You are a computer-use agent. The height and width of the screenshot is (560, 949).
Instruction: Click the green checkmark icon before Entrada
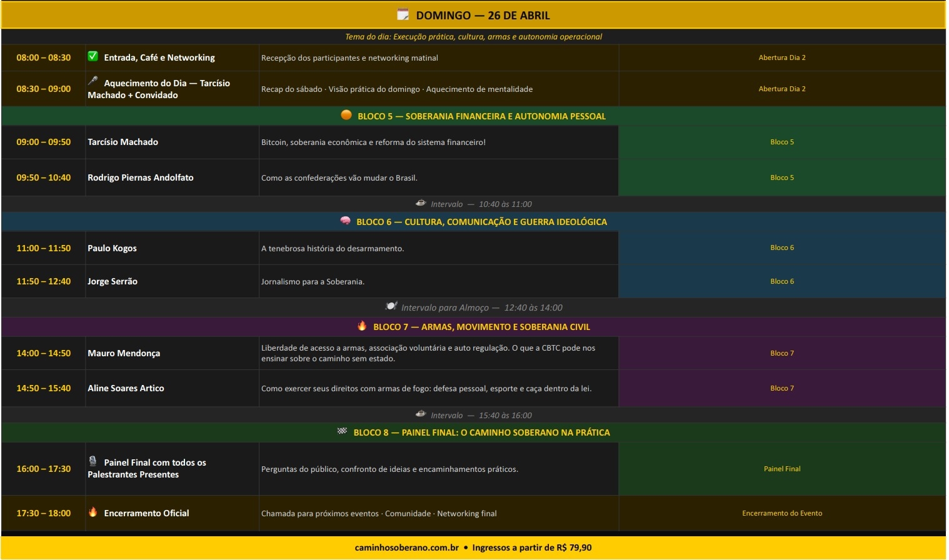[x=93, y=56]
